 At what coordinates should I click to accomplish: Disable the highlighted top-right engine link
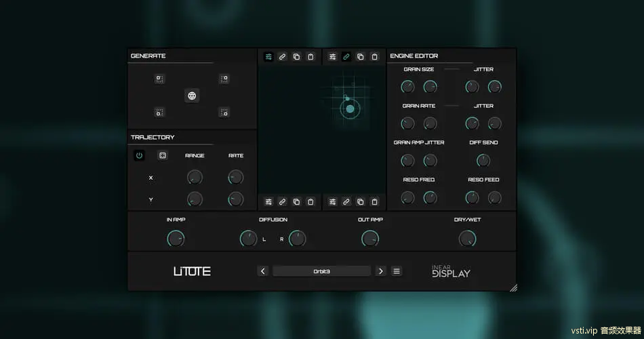pyautogui.click(x=346, y=57)
